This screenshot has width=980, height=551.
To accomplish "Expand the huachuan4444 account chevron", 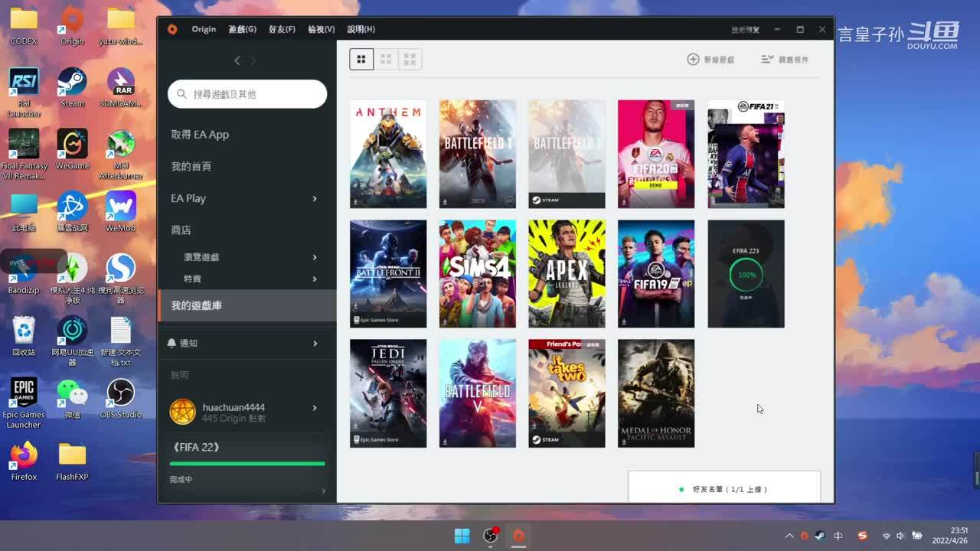I will click(315, 408).
